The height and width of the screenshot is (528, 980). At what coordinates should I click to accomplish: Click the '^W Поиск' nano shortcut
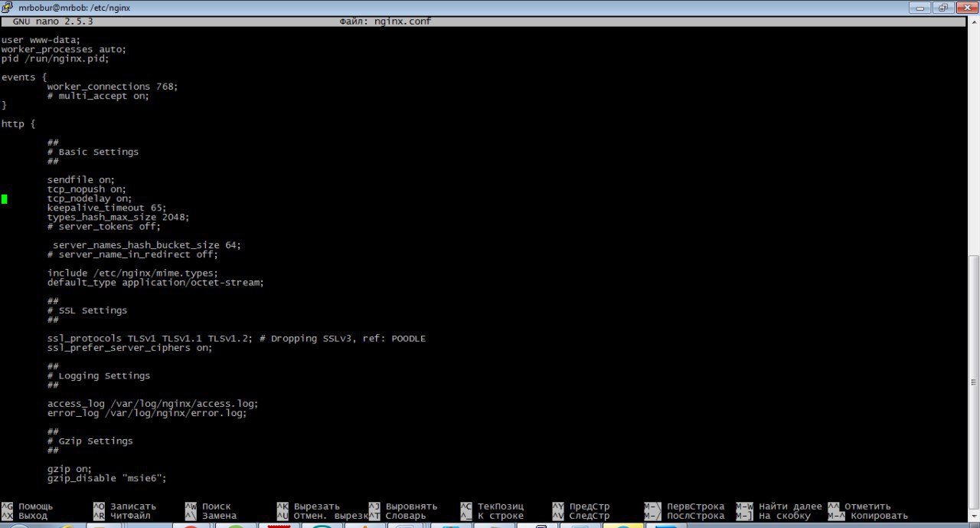(208, 506)
